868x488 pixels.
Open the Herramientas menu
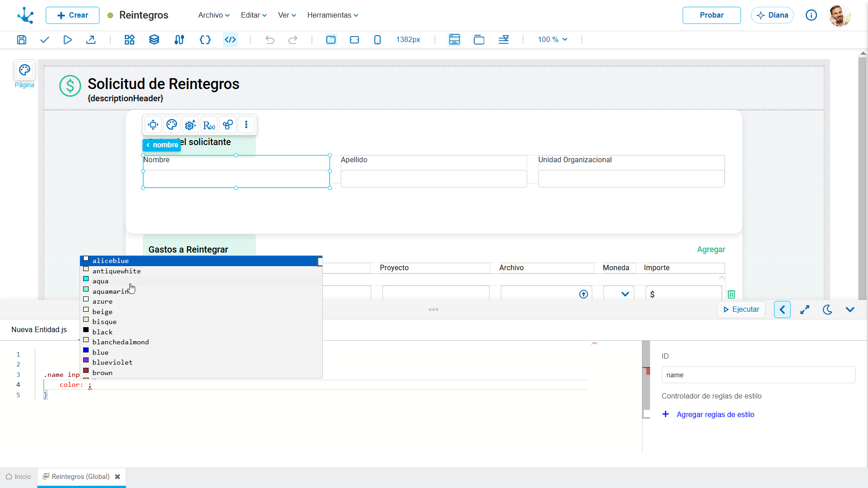tap(333, 15)
